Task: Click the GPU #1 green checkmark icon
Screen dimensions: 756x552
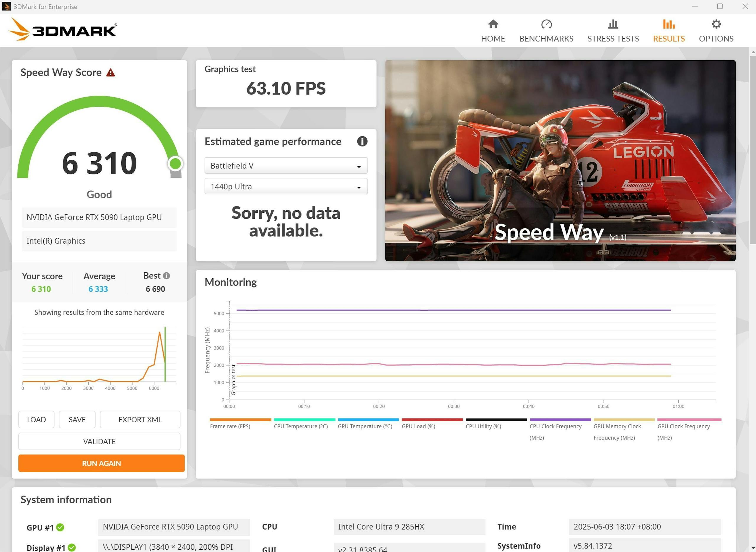Action: [60, 527]
